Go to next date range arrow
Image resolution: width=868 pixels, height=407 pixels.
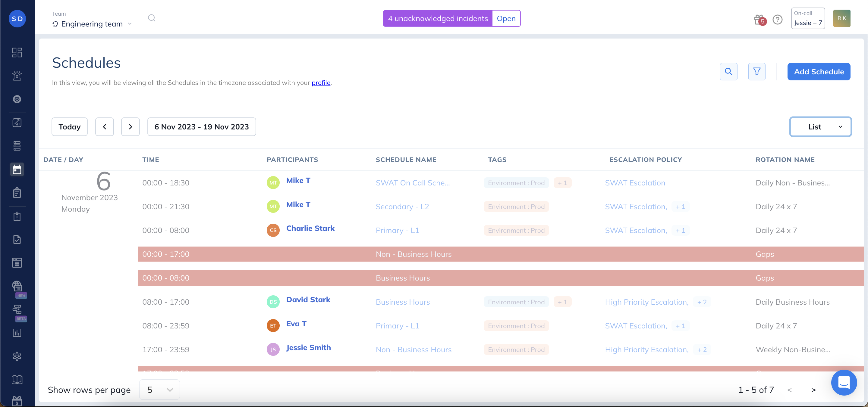click(131, 127)
